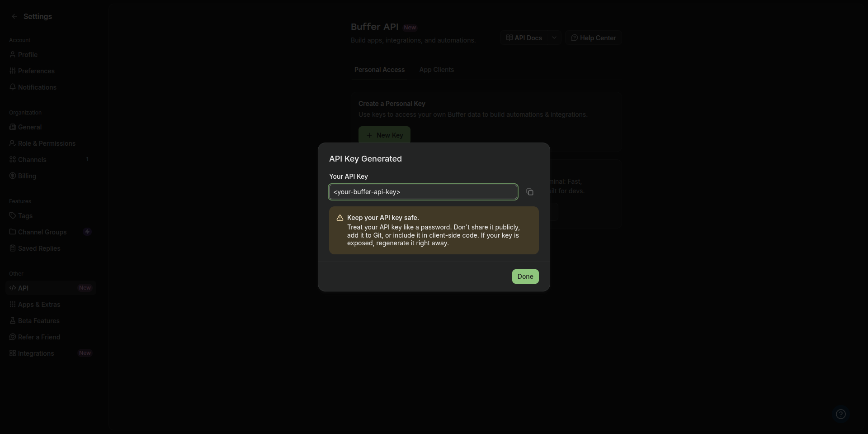Image resolution: width=868 pixels, height=434 pixels.
Task: Click the warning triangle icon in the notice
Action: point(340,218)
